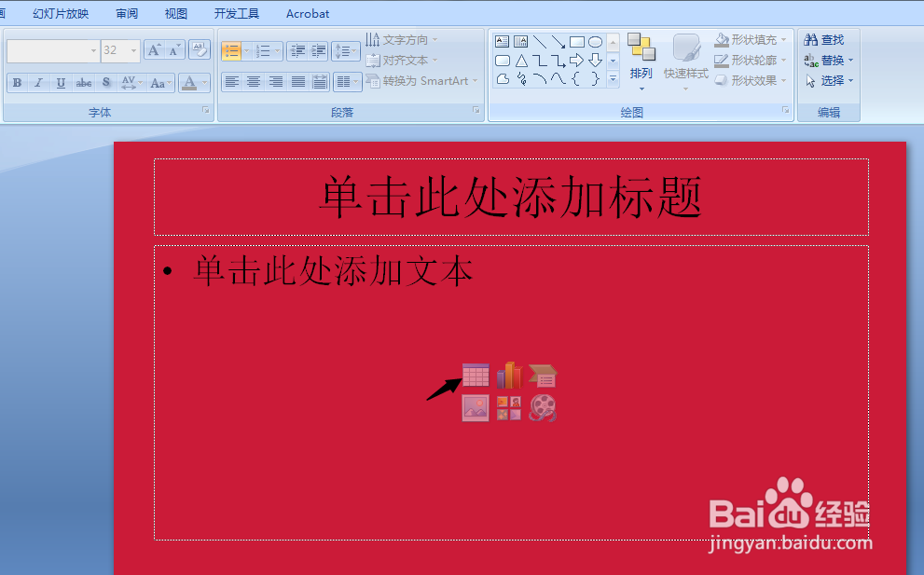The image size is (924, 575).
Task: Toggle Underline formatting
Action: [x=61, y=83]
